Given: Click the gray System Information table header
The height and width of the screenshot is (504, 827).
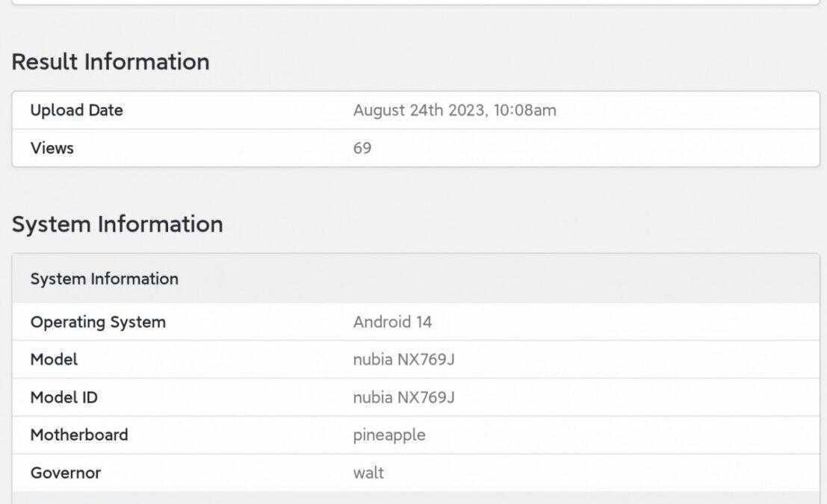Looking at the screenshot, I should pyautogui.click(x=104, y=279).
